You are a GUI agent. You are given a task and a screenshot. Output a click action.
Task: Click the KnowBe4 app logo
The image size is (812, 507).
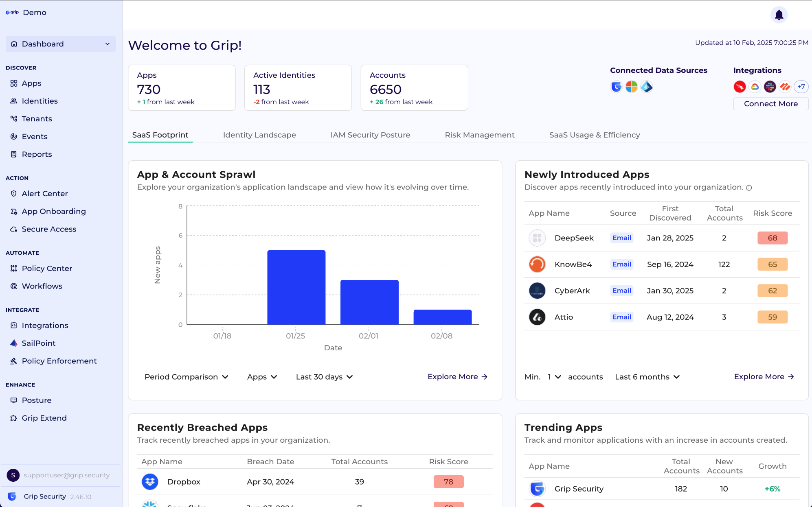pos(537,264)
